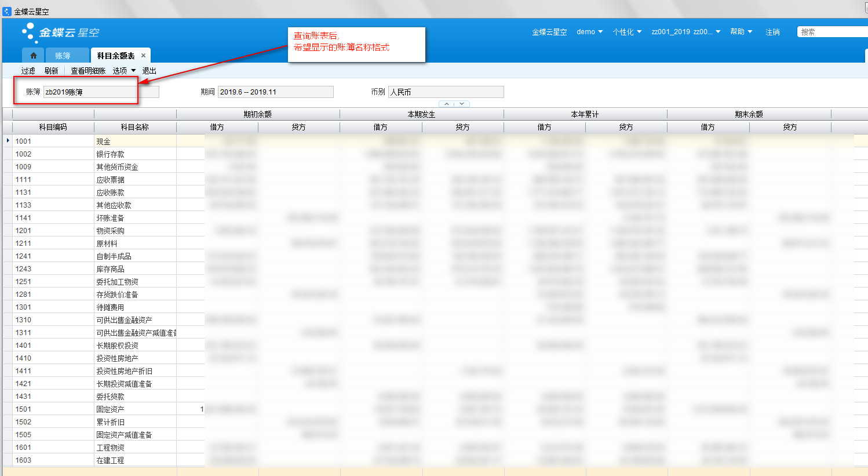Screen dimensions: 868x476
Task: Open the zz001_2019 organization dropdown
Action: pos(685,32)
